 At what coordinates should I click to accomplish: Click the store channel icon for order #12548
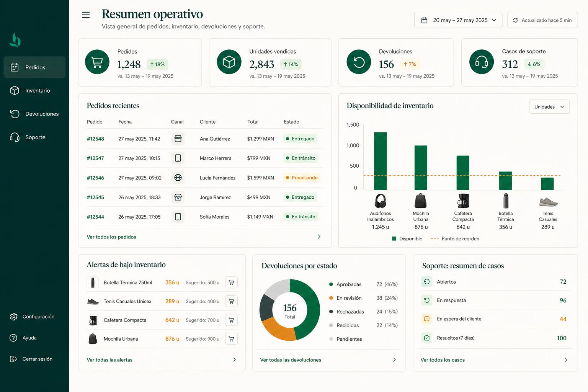(x=178, y=139)
